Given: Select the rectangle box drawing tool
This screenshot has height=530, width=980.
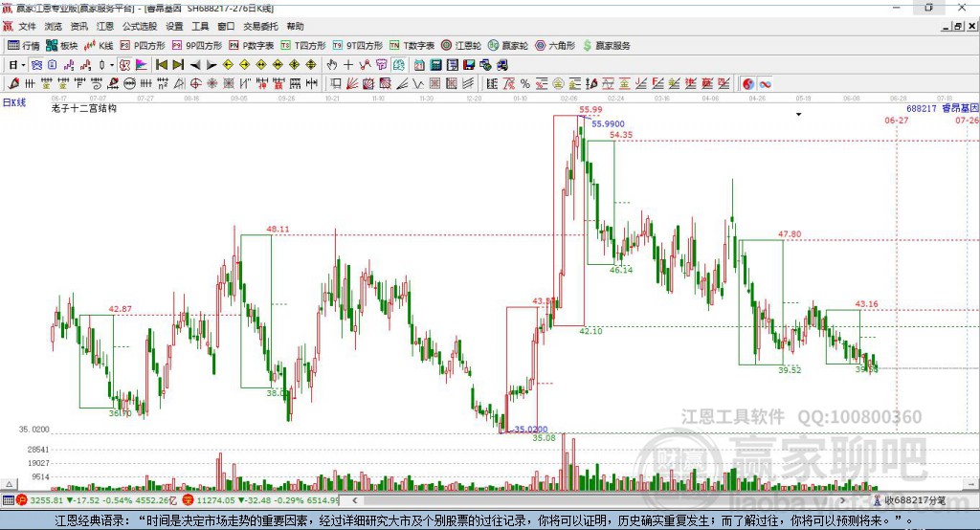Looking at the screenshot, I should pos(336,84).
